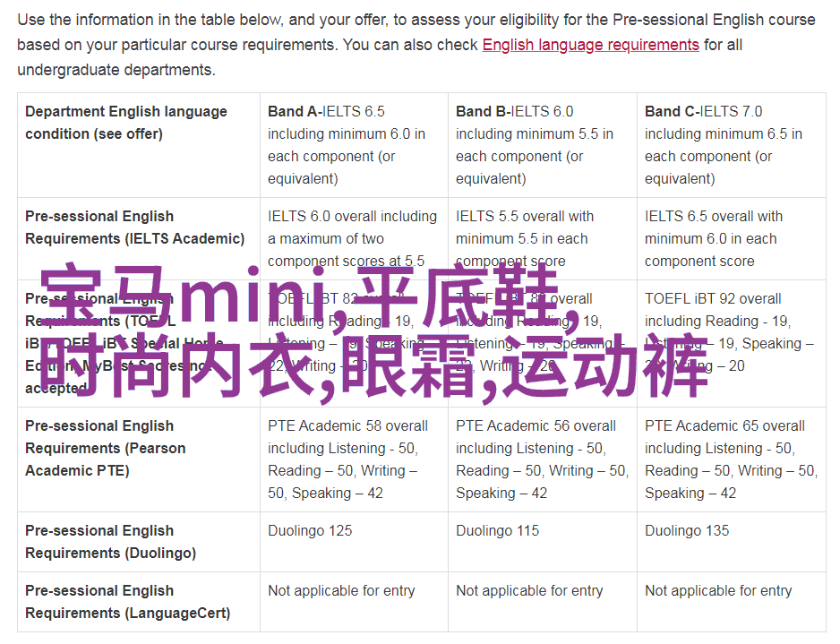
Task: Click the intro paragraph 'Use the information in the table'
Action: coord(416,45)
